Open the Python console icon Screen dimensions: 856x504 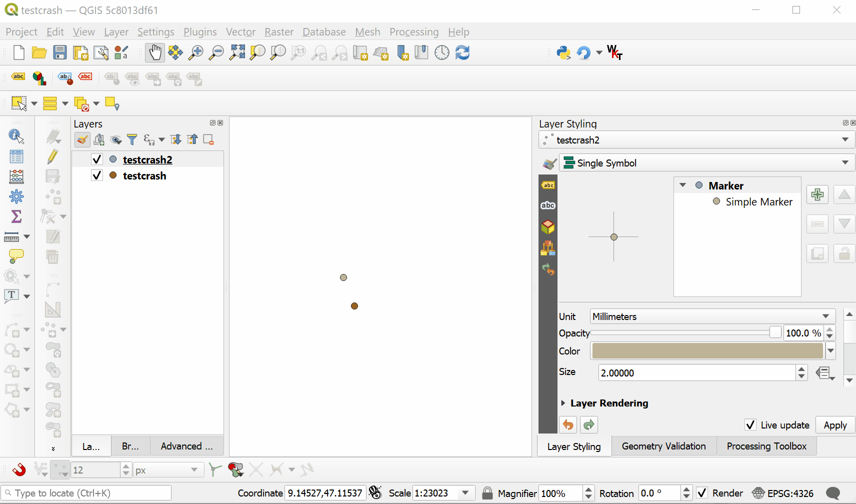click(x=563, y=52)
